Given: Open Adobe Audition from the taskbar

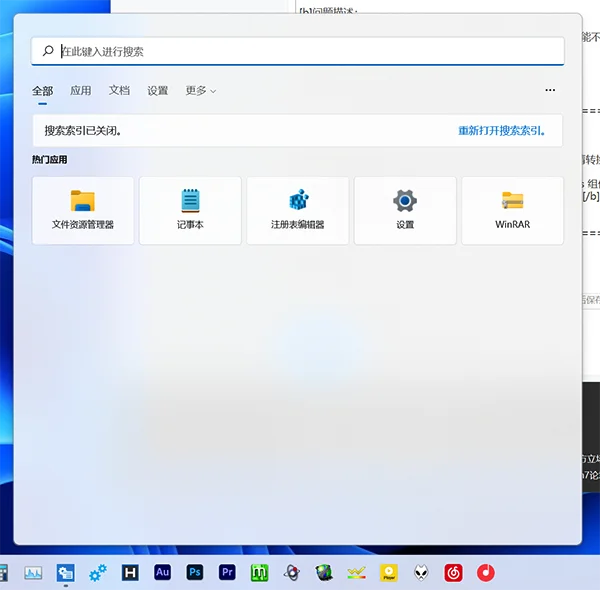Looking at the screenshot, I should pyautogui.click(x=162, y=572).
